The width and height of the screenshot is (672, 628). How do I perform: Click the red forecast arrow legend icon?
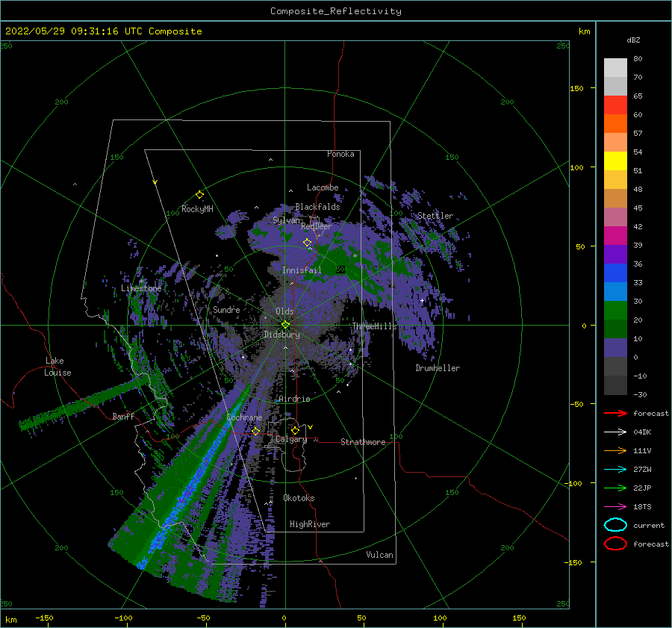tap(615, 413)
